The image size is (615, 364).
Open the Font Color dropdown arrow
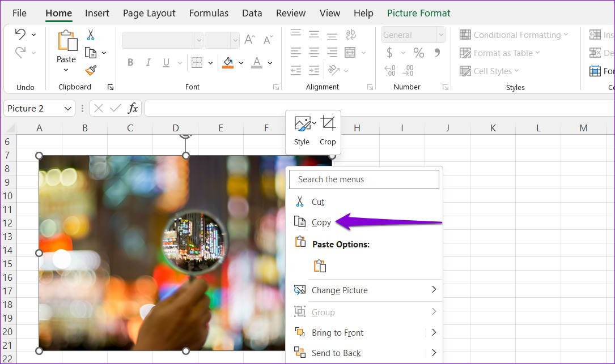270,63
